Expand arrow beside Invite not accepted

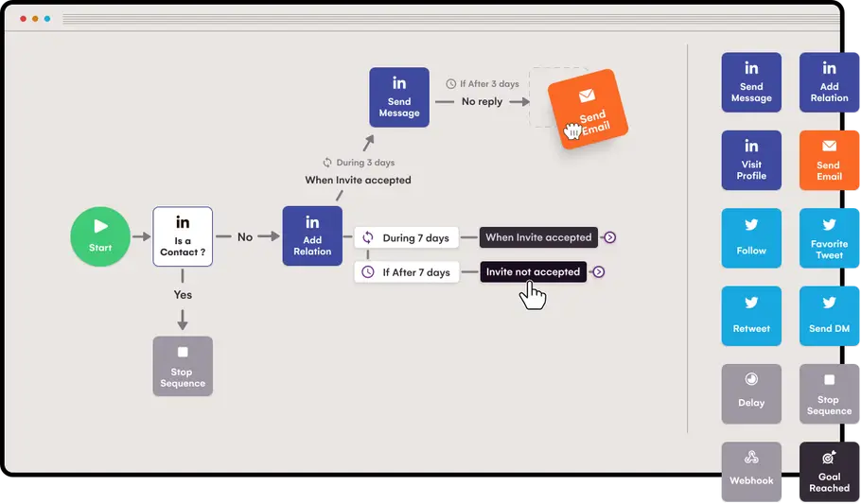click(599, 271)
